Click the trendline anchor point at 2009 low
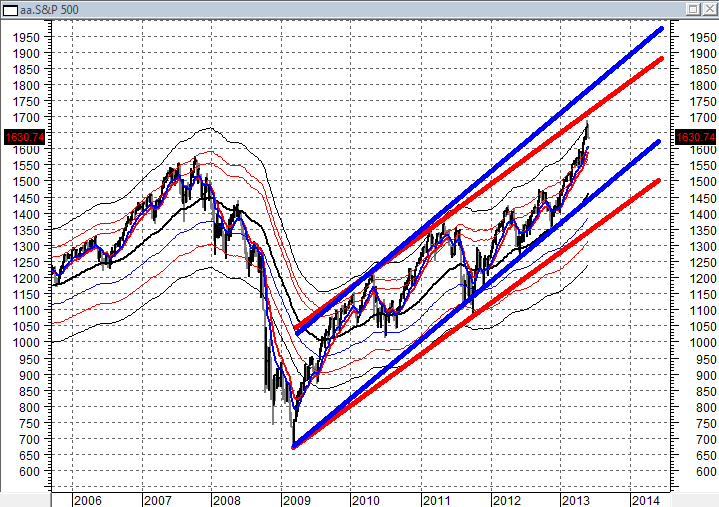Image resolution: width=719 pixels, height=507 pixels. 294,446
